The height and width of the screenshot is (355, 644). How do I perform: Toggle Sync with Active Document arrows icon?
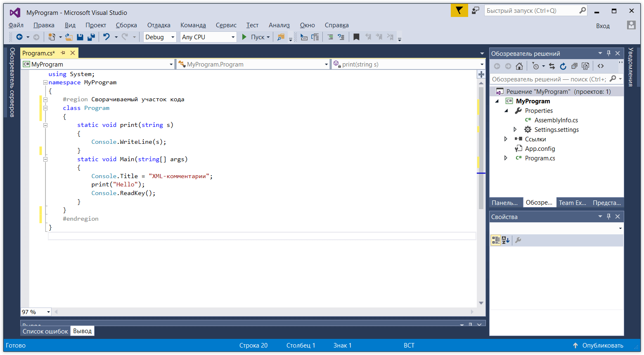[552, 66]
